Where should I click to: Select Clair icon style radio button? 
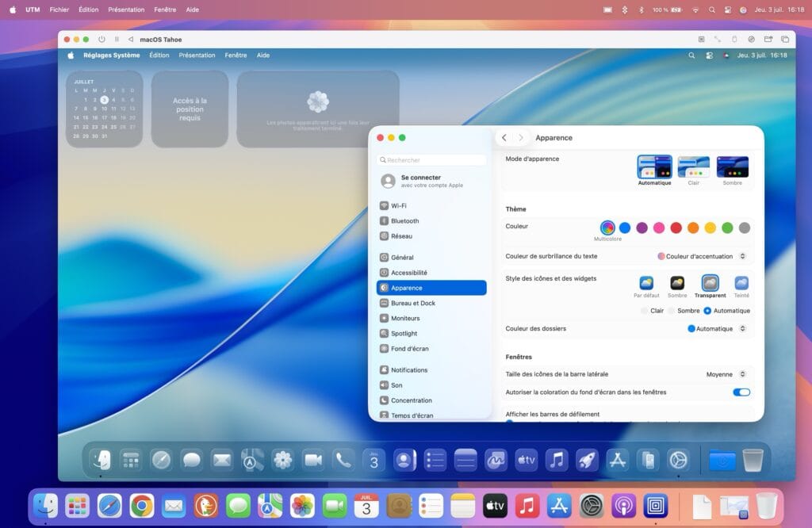[x=644, y=311]
